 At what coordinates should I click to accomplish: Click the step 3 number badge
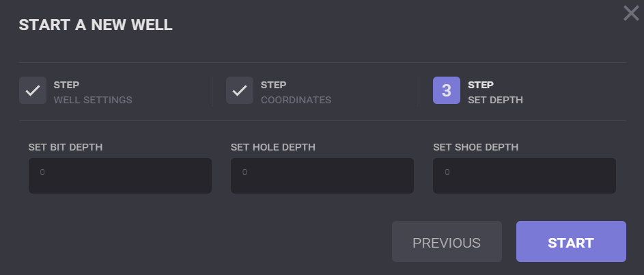pos(447,91)
